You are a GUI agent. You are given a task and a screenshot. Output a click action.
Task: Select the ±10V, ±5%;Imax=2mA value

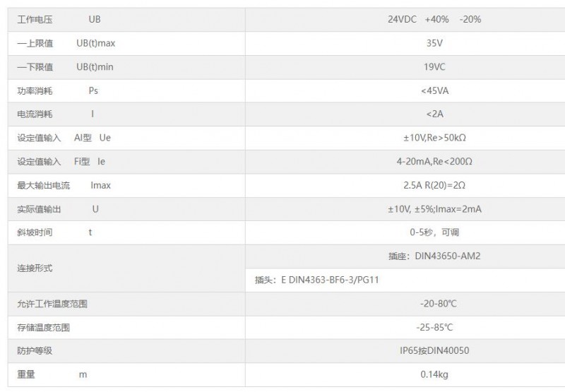pyautogui.click(x=434, y=209)
